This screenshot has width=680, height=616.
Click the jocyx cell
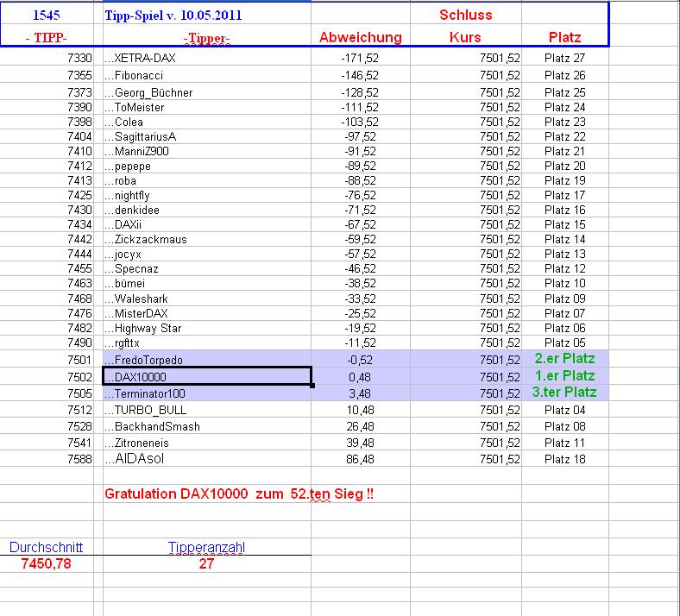coord(207,254)
